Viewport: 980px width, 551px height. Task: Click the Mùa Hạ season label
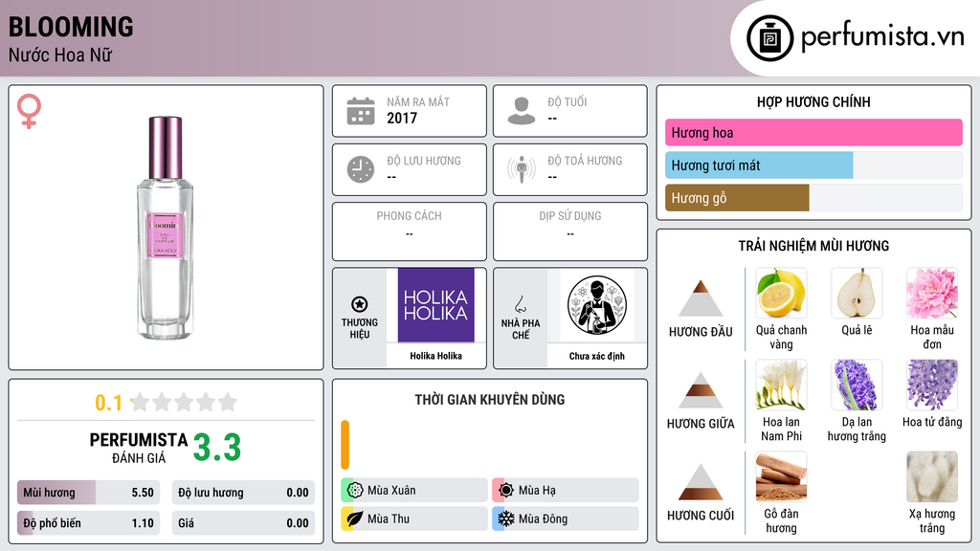pyautogui.click(x=537, y=491)
